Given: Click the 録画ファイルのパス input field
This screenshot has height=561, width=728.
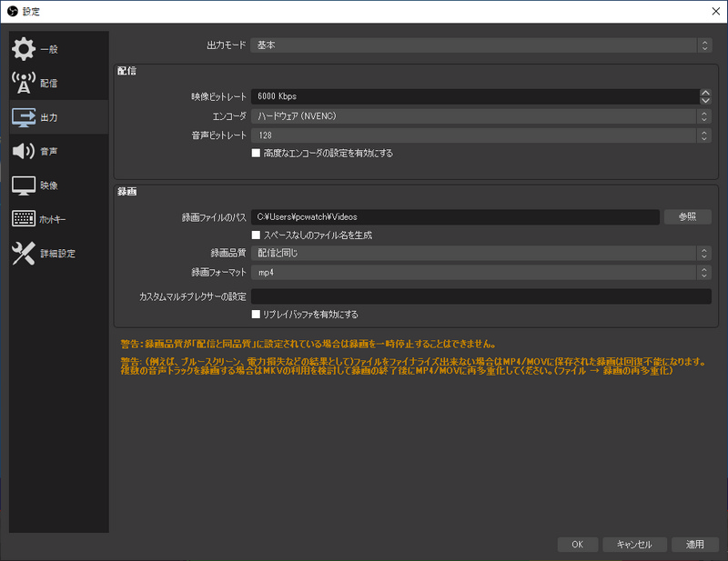Looking at the screenshot, I should 455,216.
